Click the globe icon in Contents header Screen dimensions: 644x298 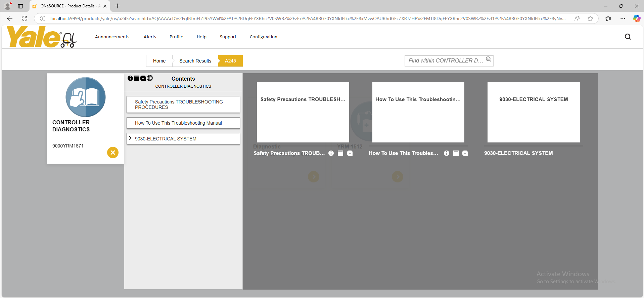point(150,78)
